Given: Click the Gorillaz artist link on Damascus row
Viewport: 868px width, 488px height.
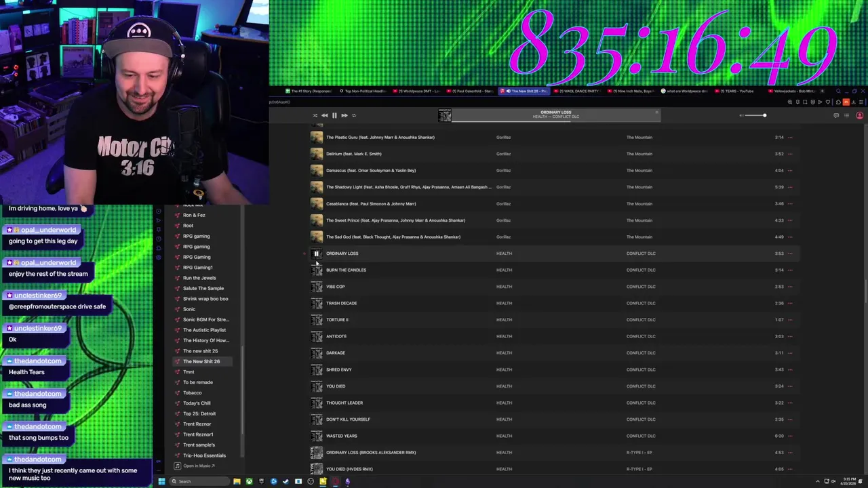Looking at the screenshot, I should tap(503, 170).
